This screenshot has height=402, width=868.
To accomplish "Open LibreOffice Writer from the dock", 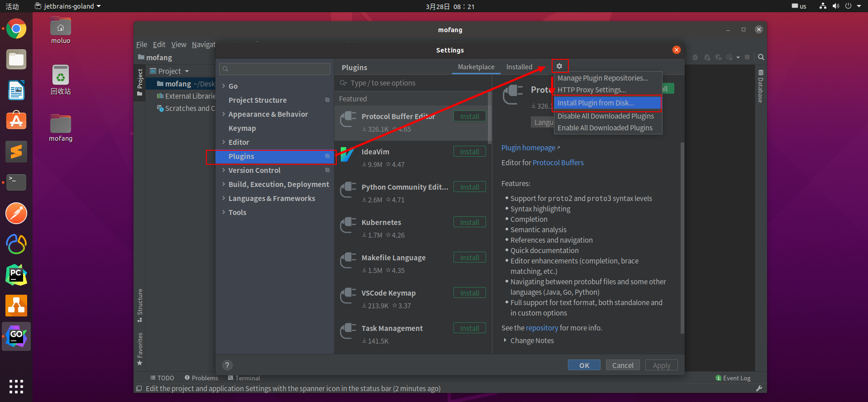I will [16, 90].
